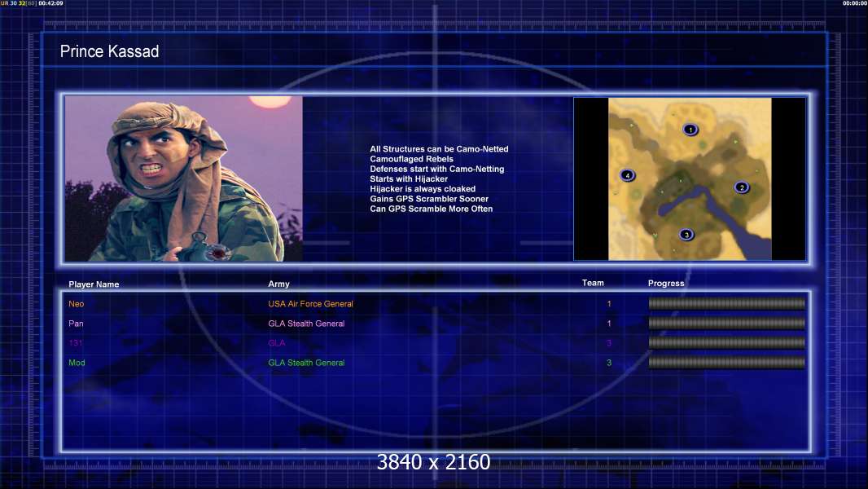Click the Mod loading progress bar
The height and width of the screenshot is (489, 868).
click(726, 363)
